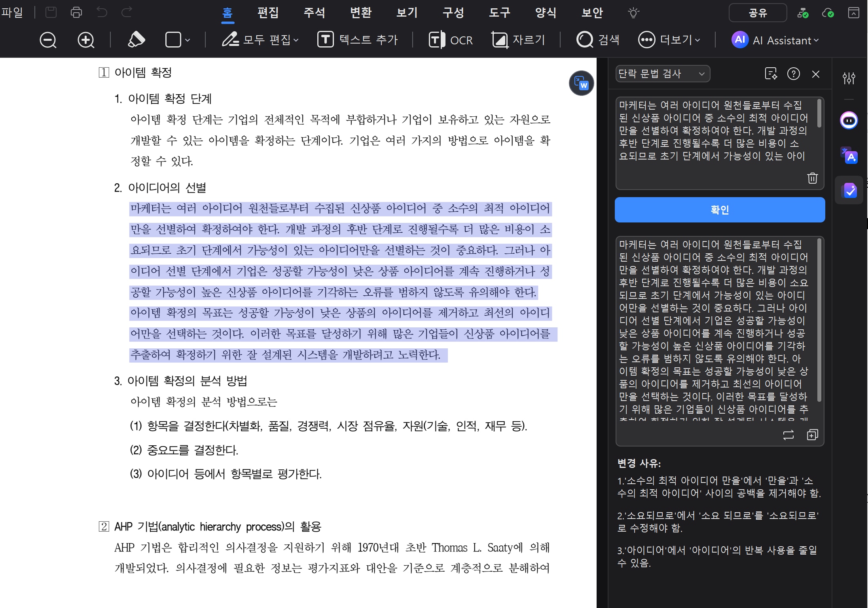The image size is (868, 608).
Task: Switch to the 양식 tab
Action: (546, 13)
